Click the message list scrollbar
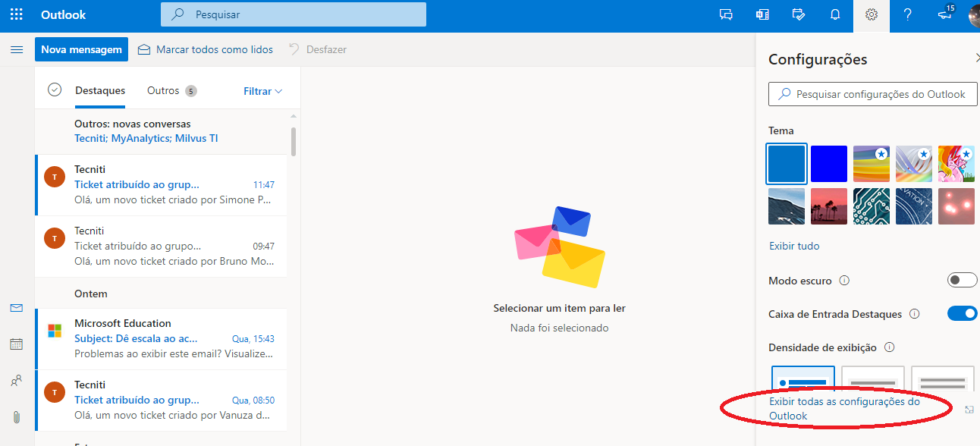This screenshot has width=980, height=446. point(294,141)
